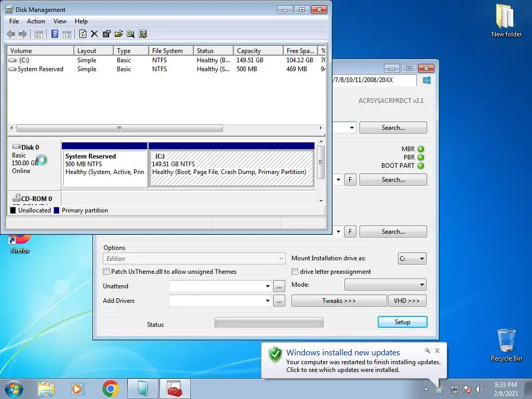
Task: Sort by the Volume column header
Action: tap(41, 51)
